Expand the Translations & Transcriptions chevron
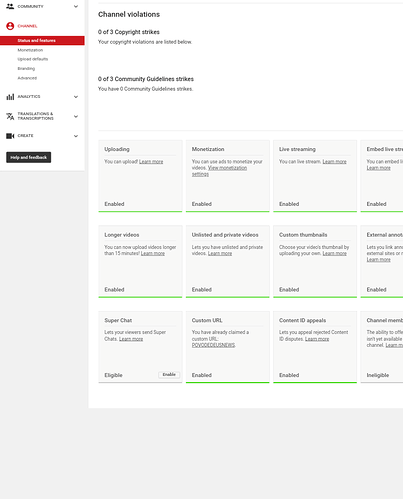Viewport: 403px width, 499px height. coord(76,116)
